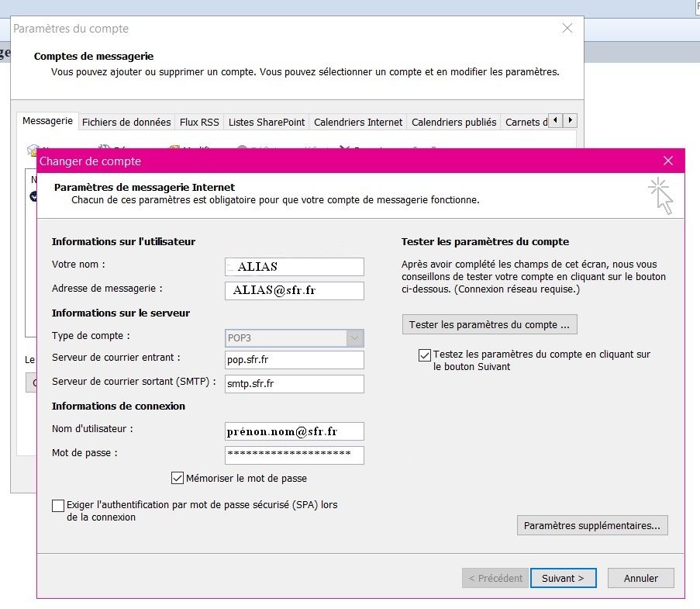Uncheck Mémoriser le mot de passe
The width and height of the screenshot is (700, 609).
click(x=178, y=479)
